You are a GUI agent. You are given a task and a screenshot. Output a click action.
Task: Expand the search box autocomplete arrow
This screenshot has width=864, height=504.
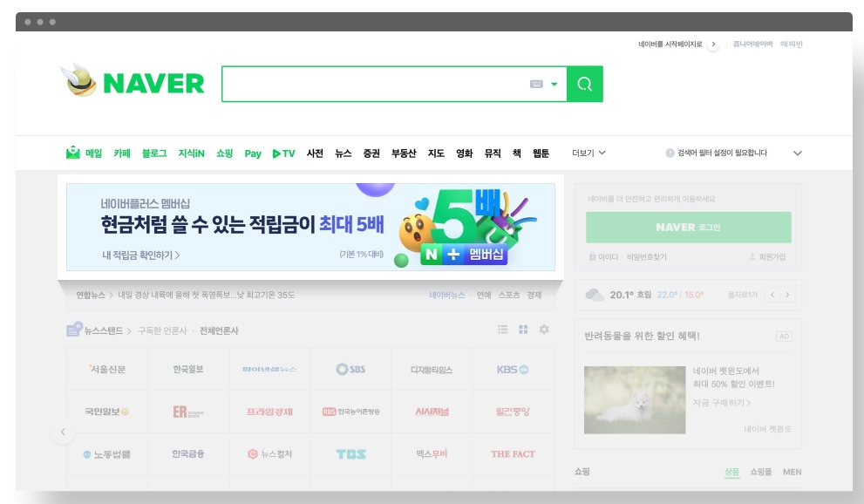click(554, 85)
